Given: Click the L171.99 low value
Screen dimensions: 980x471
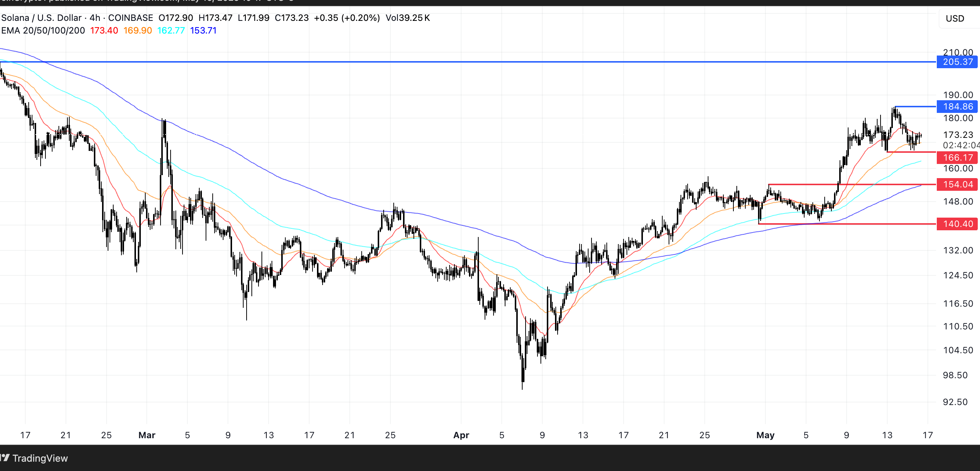Looking at the screenshot, I should pos(253,18).
